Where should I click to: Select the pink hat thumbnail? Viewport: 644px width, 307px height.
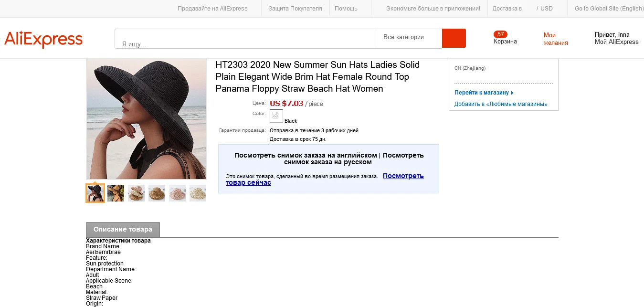point(177,193)
